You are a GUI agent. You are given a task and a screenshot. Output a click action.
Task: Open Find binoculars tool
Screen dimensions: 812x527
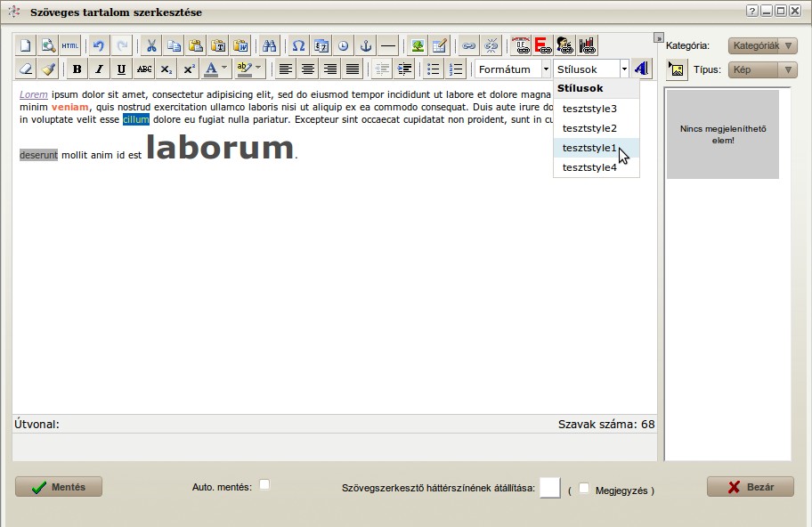coord(269,45)
